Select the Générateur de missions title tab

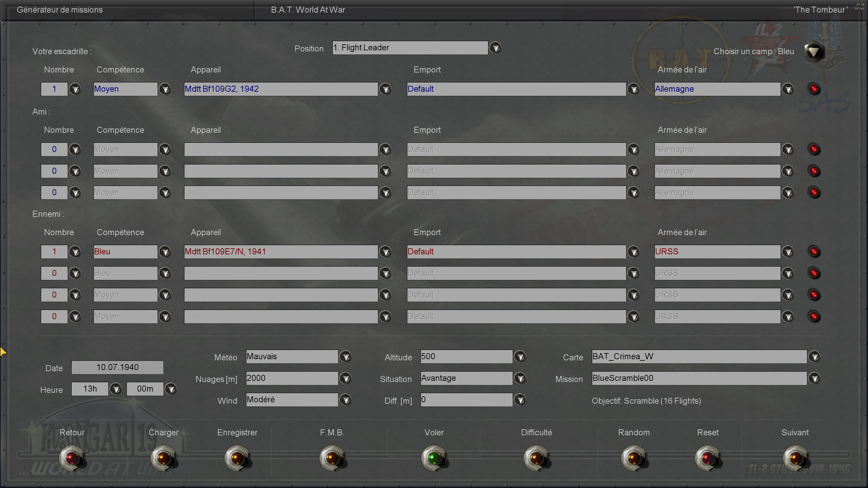point(60,10)
